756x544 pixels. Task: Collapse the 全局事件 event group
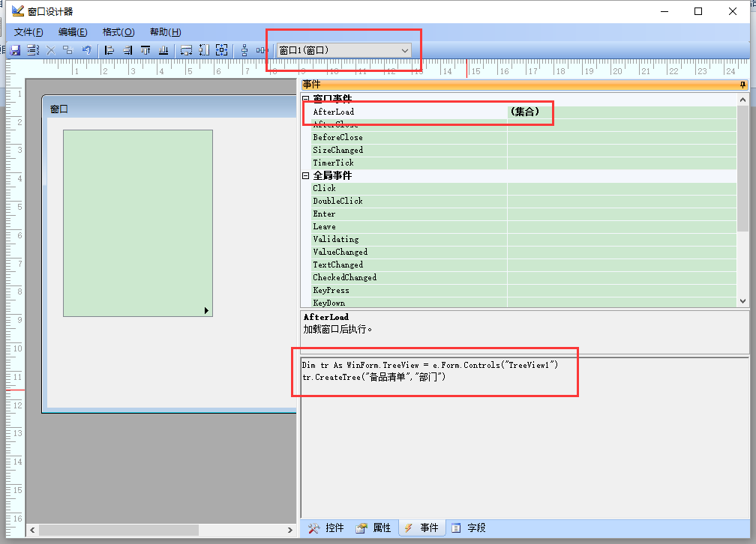(306, 176)
